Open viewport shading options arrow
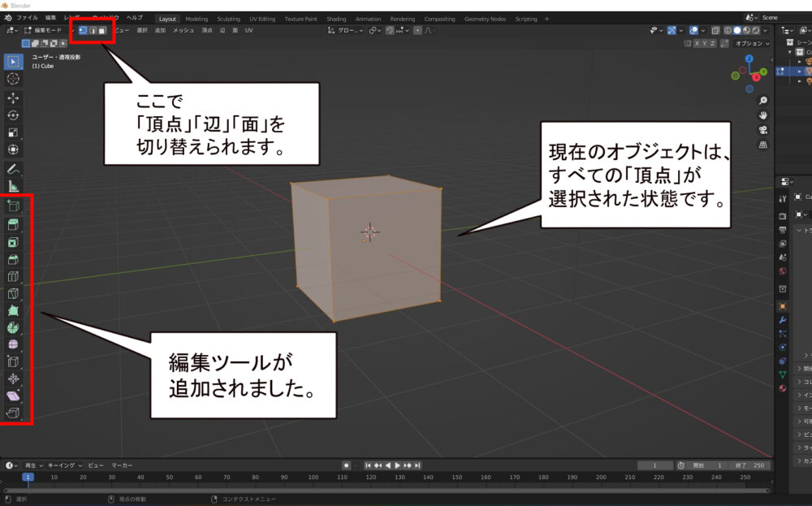812x506 pixels. [765, 31]
